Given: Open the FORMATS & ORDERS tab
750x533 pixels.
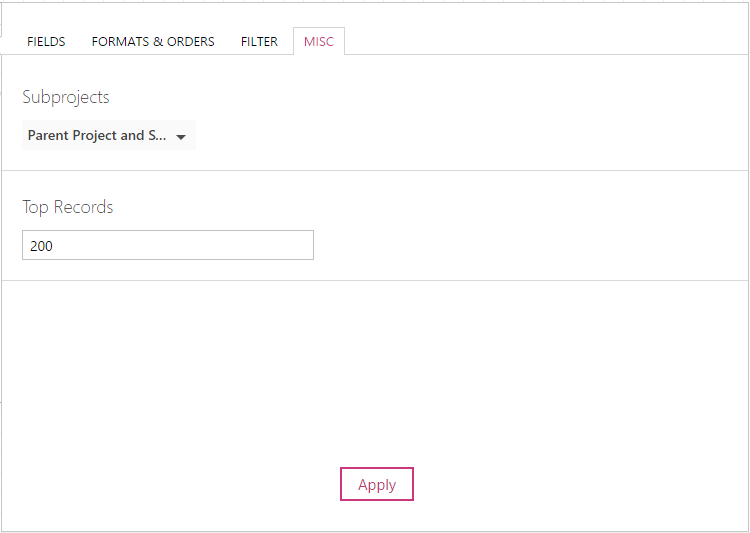Looking at the screenshot, I should 153,42.
